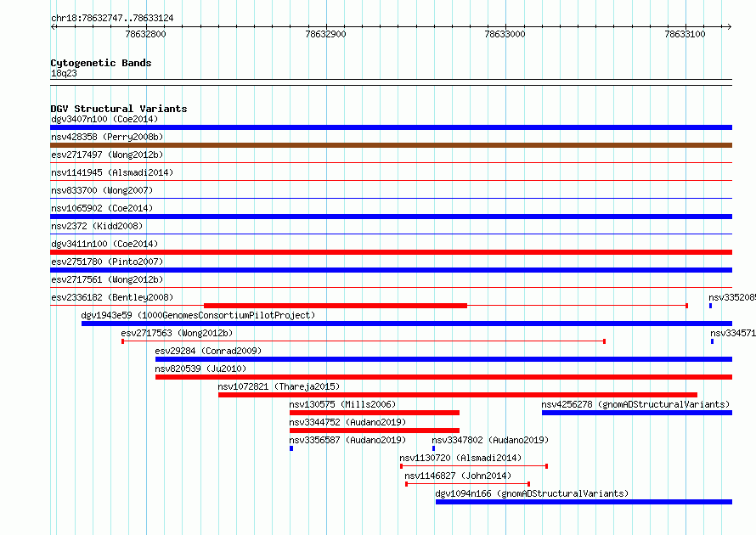
Task: Click the 78632900 ruler position label
Action: click(x=325, y=34)
